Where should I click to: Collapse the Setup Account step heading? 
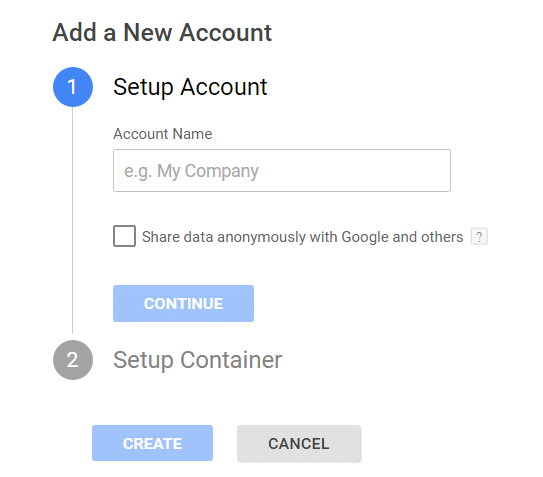[x=190, y=87]
